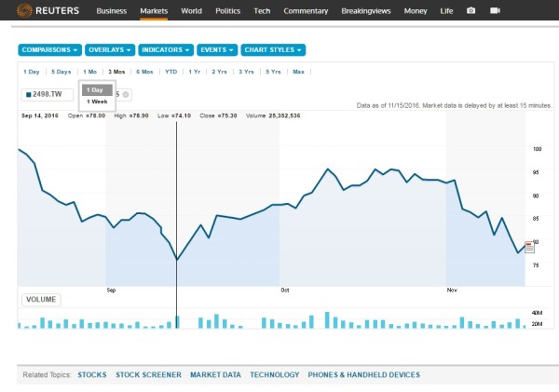The image size is (559, 392).
Task: Open the Breakingviews menu item
Action: (x=366, y=11)
